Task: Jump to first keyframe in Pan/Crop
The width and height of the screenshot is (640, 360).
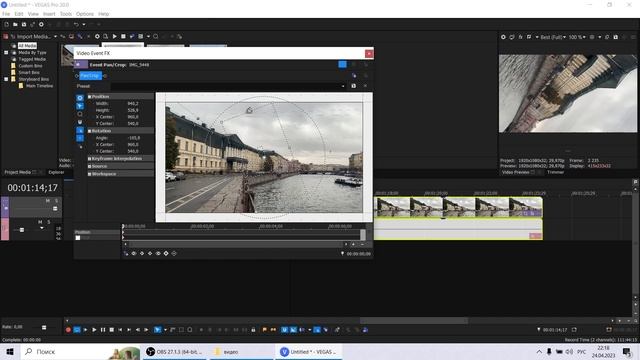Action: 133,253
